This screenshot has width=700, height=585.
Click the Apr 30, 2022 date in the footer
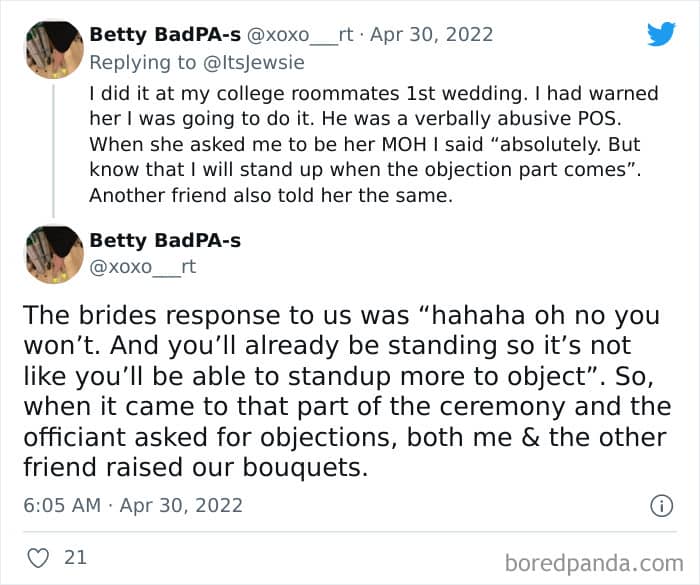click(180, 505)
